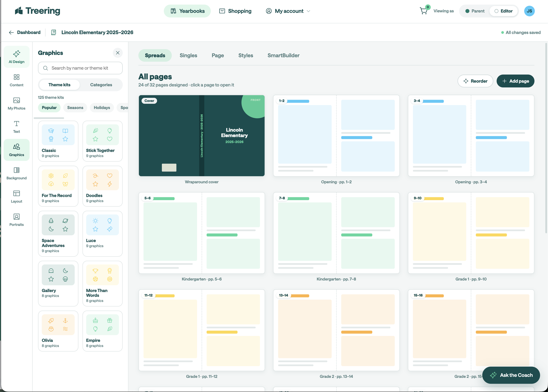
Task: Open the Grade 2 pp. 15–16 spread
Action: pyautogui.click(x=471, y=330)
